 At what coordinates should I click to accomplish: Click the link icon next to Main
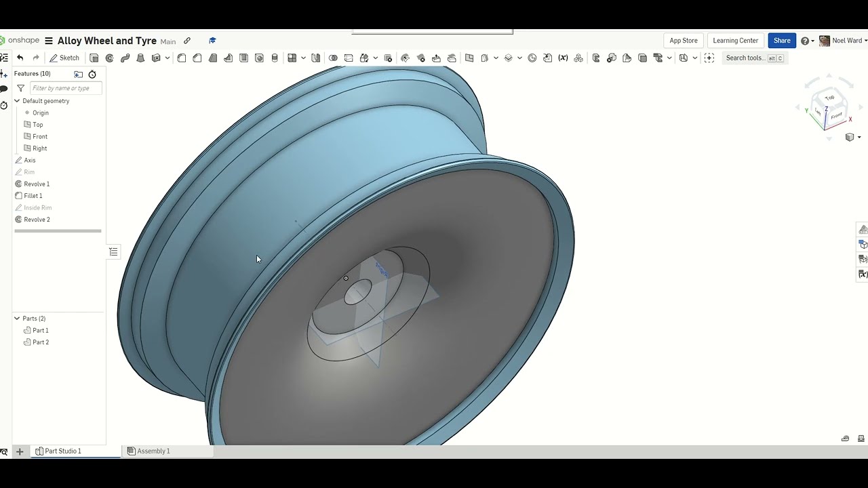pyautogui.click(x=187, y=41)
